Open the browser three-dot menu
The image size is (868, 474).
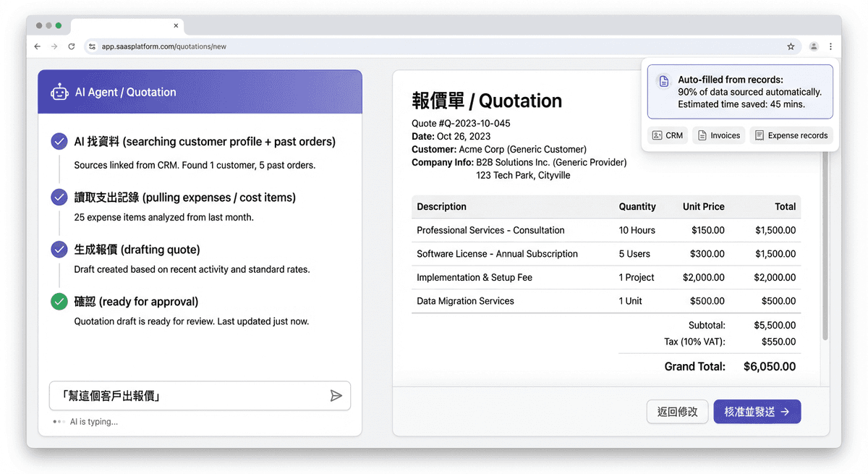click(830, 46)
